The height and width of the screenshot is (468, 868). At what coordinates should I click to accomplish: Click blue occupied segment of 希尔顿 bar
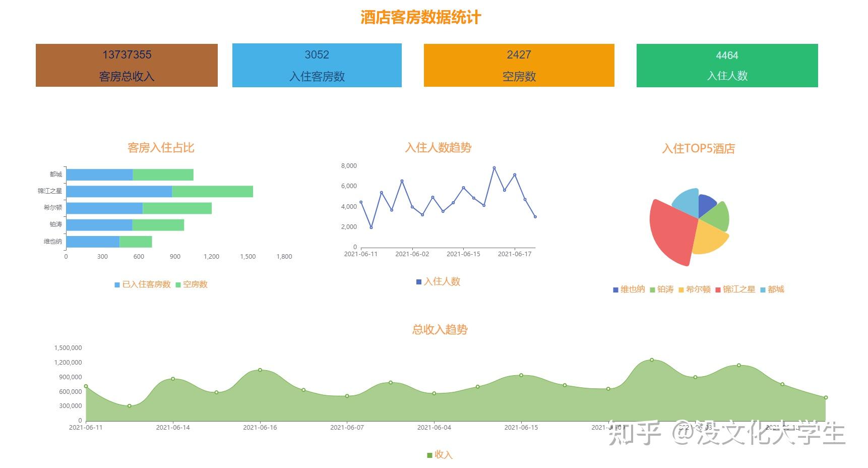tap(104, 208)
